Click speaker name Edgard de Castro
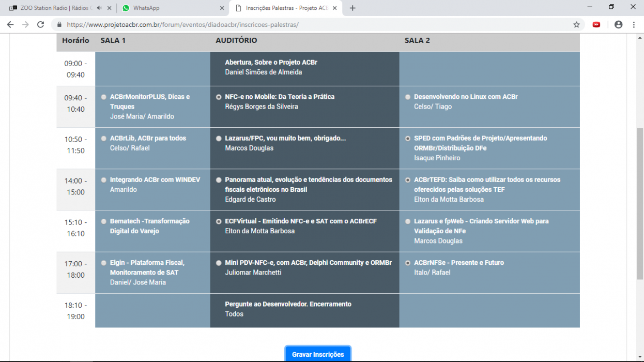Viewport: 644px width, 362px height. click(x=250, y=199)
